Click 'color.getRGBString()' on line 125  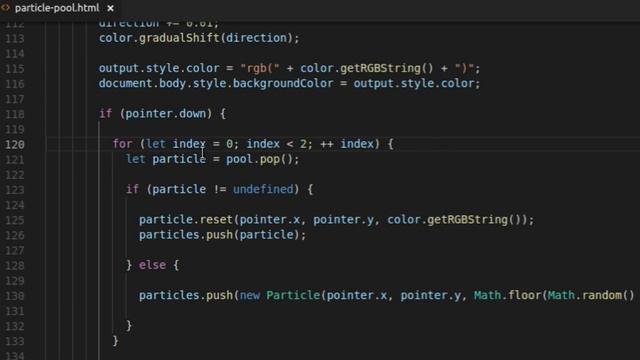pyautogui.click(x=454, y=219)
